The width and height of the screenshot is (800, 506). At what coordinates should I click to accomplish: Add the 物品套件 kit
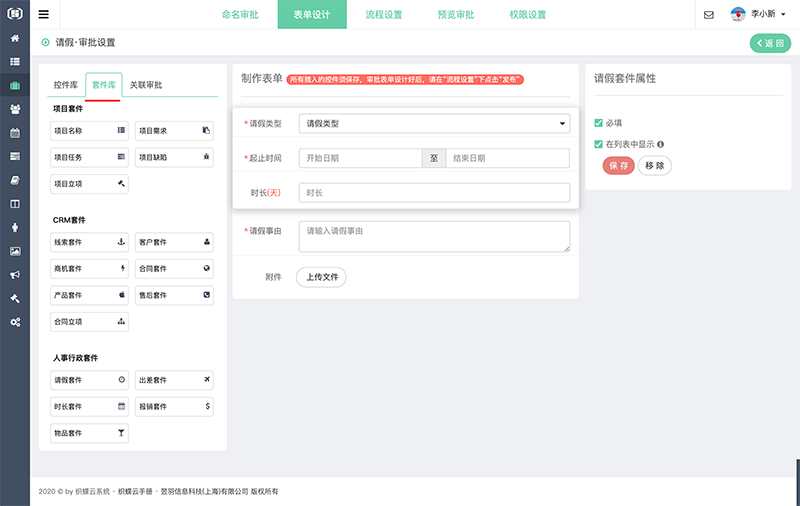click(x=89, y=433)
